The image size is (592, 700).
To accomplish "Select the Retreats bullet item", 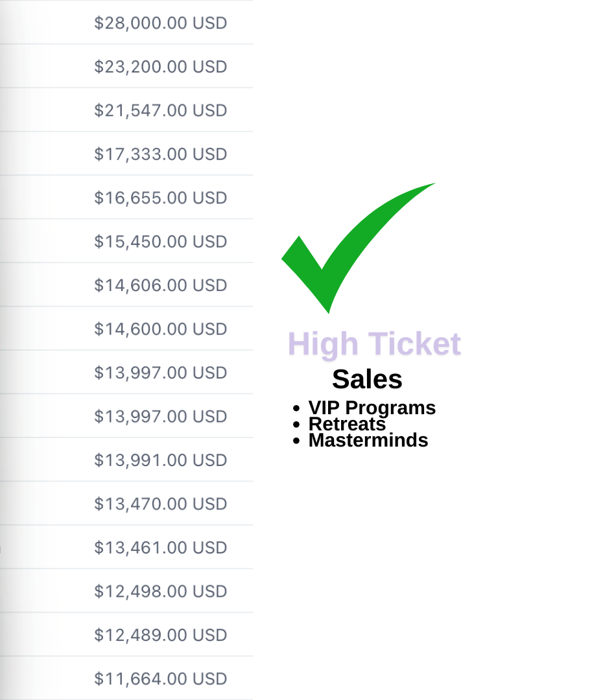I will 347,424.
